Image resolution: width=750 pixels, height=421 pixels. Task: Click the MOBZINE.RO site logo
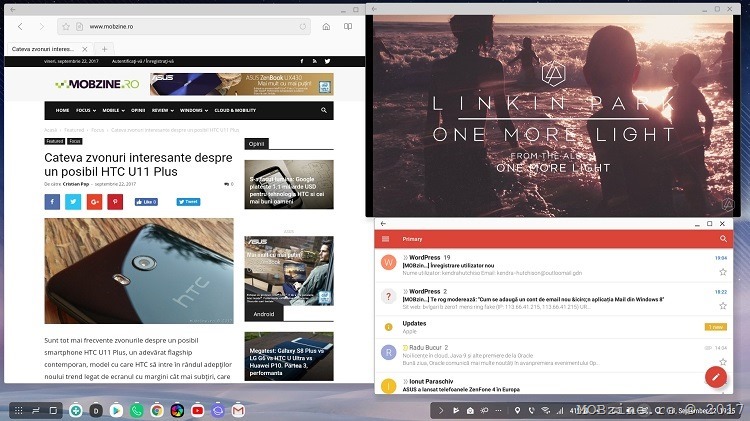(x=97, y=84)
